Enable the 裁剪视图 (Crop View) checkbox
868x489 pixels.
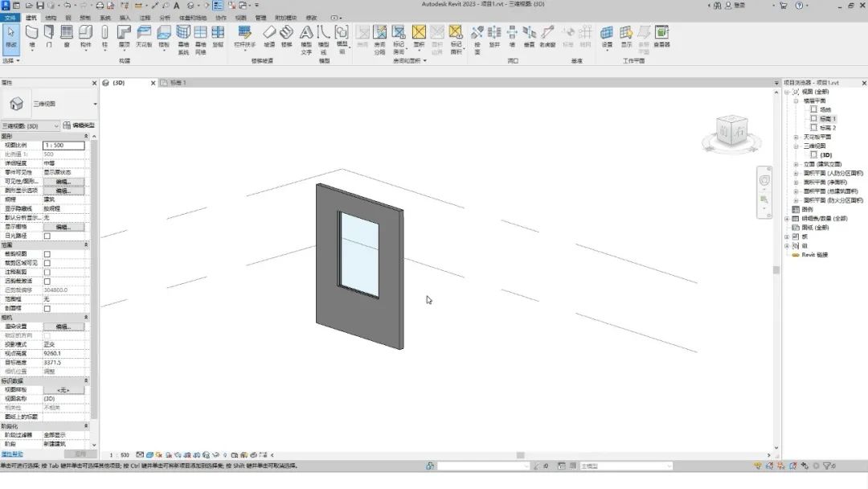[x=47, y=254]
